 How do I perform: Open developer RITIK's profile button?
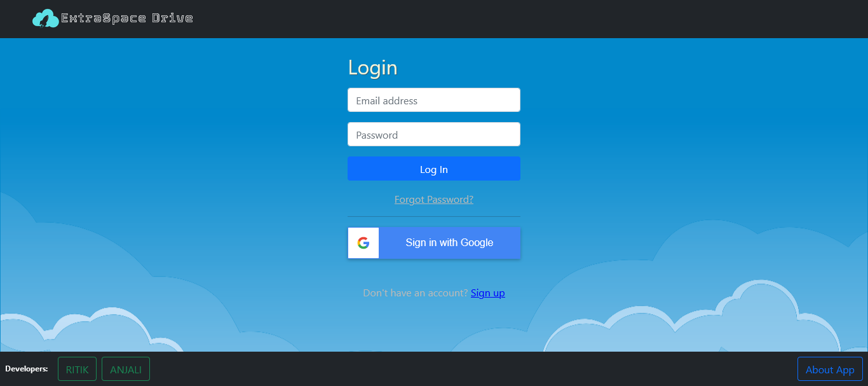pyautogui.click(x=77, y=369)
